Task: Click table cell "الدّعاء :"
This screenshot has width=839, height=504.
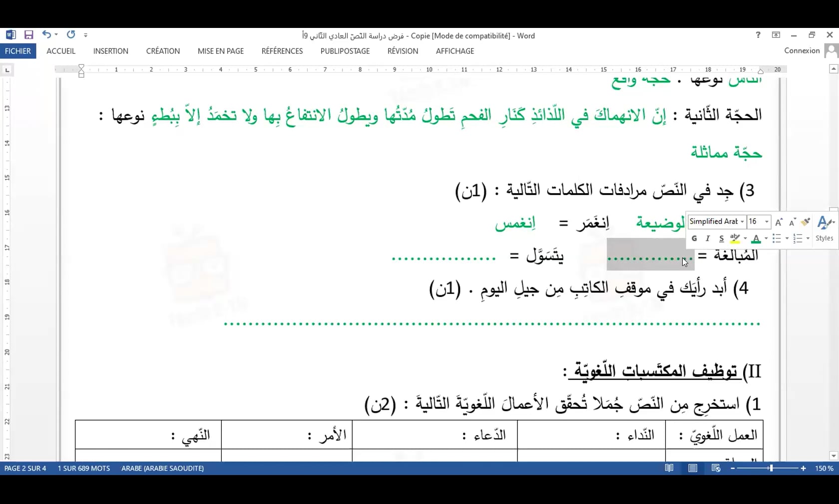Action: (x=435, y=435)
